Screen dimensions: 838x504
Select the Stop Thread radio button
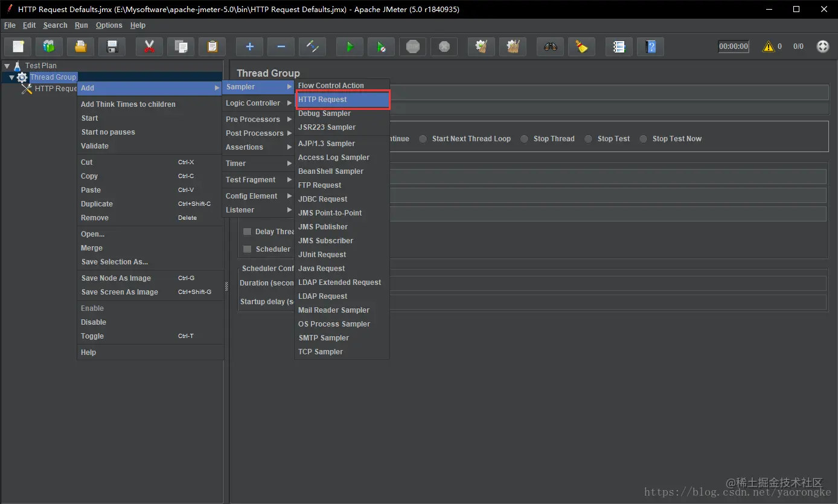[x=524, y=139]
